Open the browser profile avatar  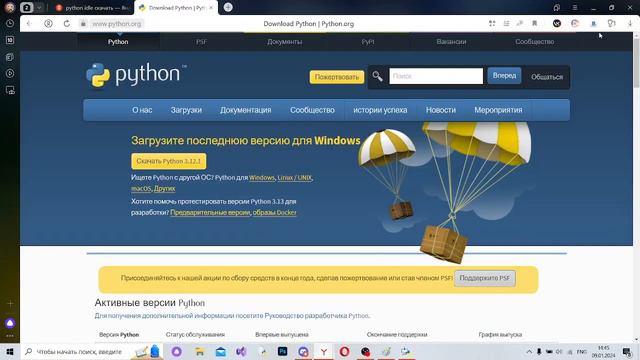(x=10, y=7)
